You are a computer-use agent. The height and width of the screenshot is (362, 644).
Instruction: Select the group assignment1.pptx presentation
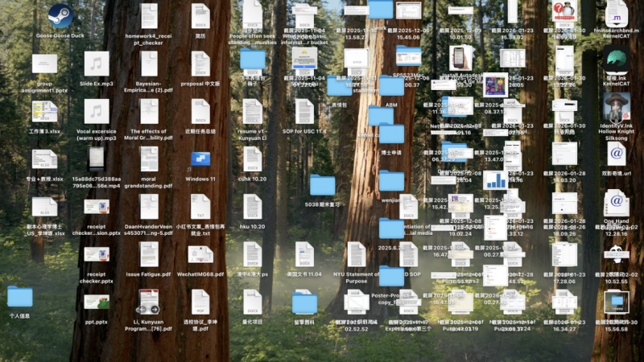[45, 64]
